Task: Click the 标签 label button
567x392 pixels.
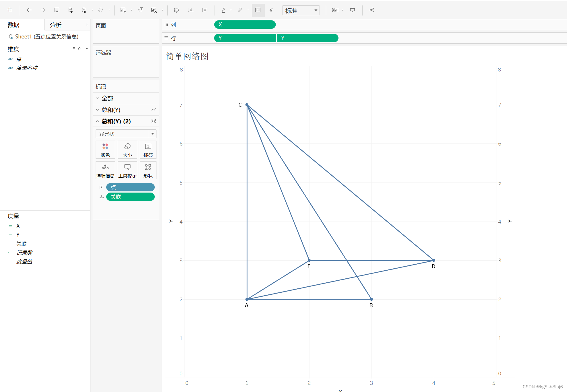Action: [148, 150]
